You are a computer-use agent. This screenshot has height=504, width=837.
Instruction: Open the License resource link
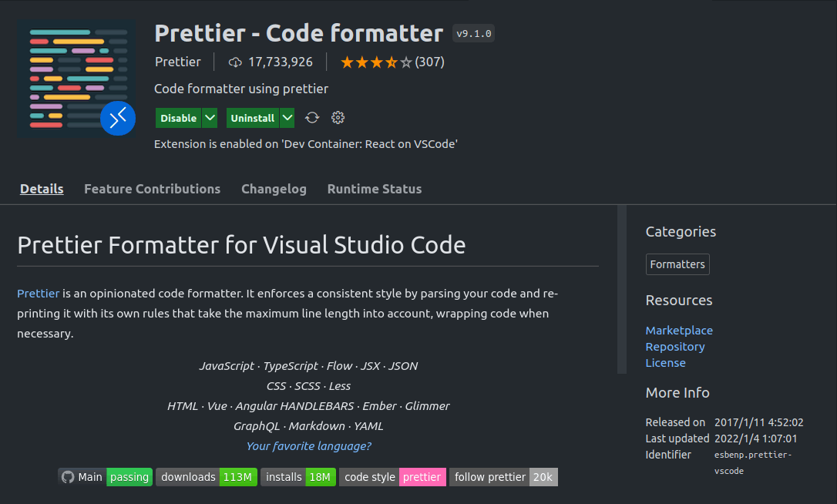[665, 363]
